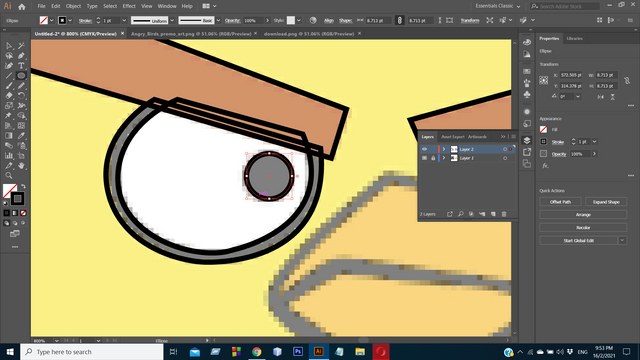Open stroke weight dropdown in control bar
Image resolution: width=640 pixels, height=360 pixels.
124,20
